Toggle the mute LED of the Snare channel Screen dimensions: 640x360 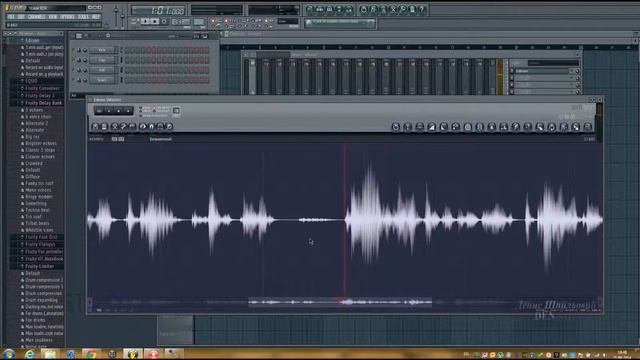(73, 80)
